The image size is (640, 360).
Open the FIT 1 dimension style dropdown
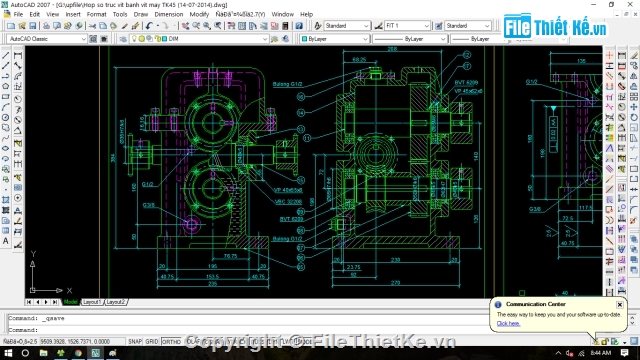click(407, 26)
